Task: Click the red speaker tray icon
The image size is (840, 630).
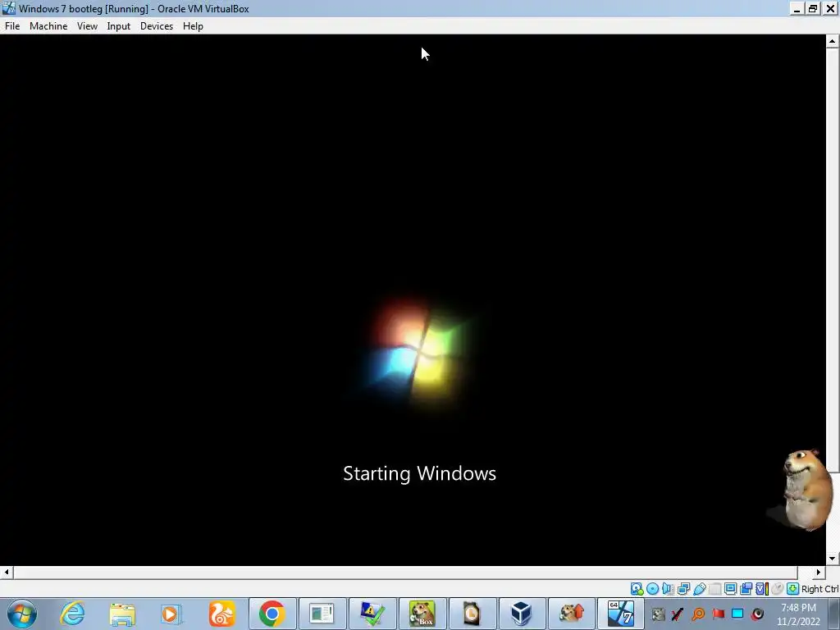Action: (x=757, y=614)
